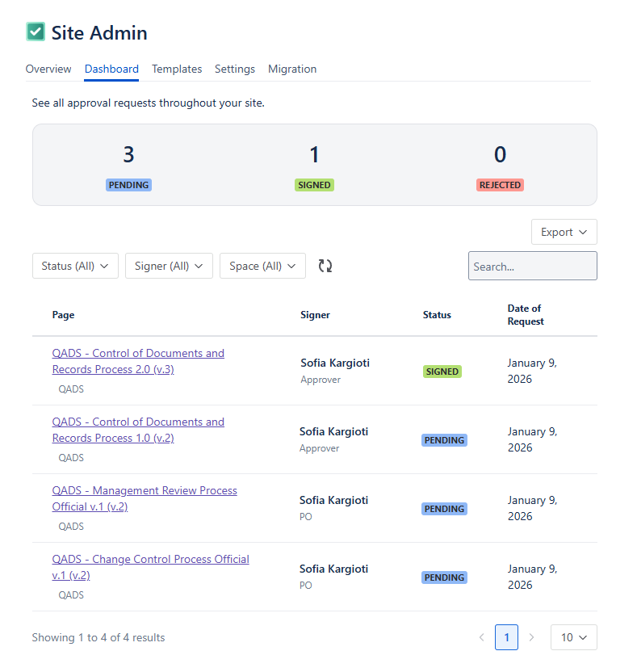
Task: Switch to the Templates tab
Action: tap(177, 69)
